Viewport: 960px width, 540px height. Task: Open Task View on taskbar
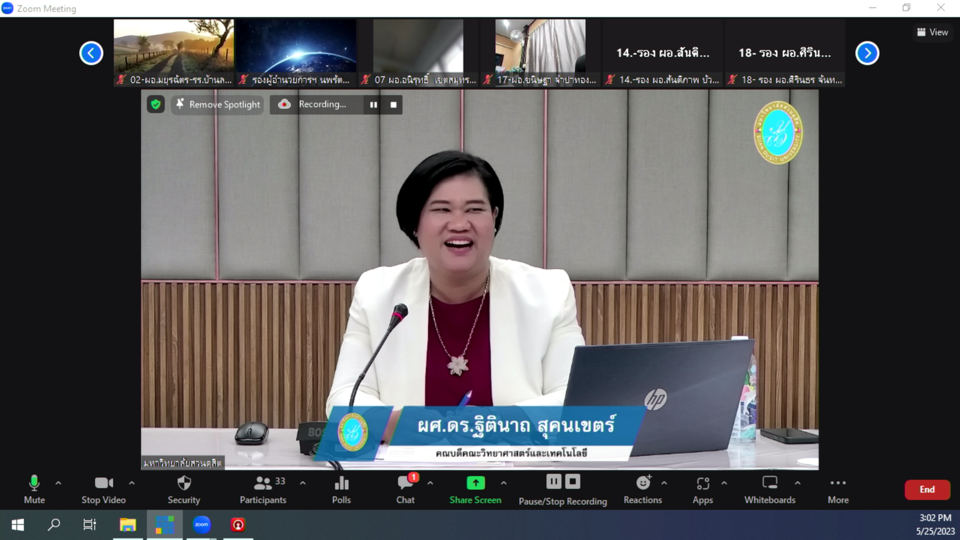tap(90, 525)
